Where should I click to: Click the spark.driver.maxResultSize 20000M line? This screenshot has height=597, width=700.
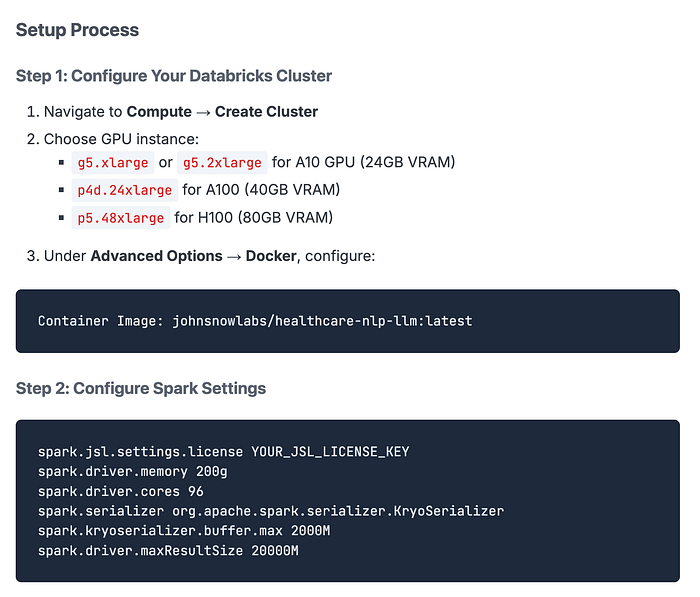[x=168, y=551]
